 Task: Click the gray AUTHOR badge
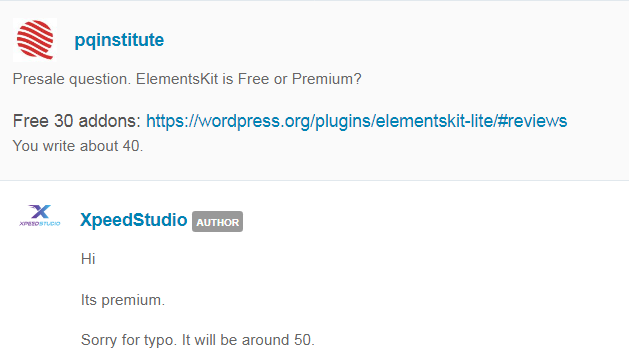(217, 222)
